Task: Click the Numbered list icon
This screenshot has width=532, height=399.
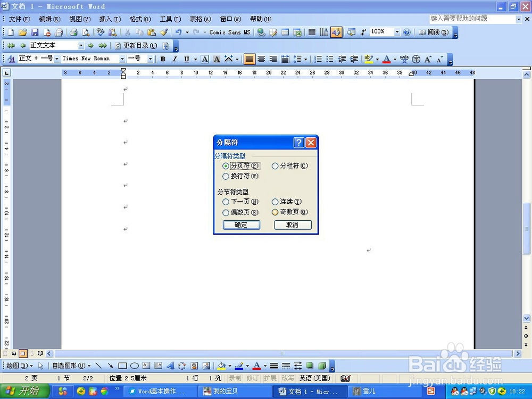Action: [x=318, y=59]
